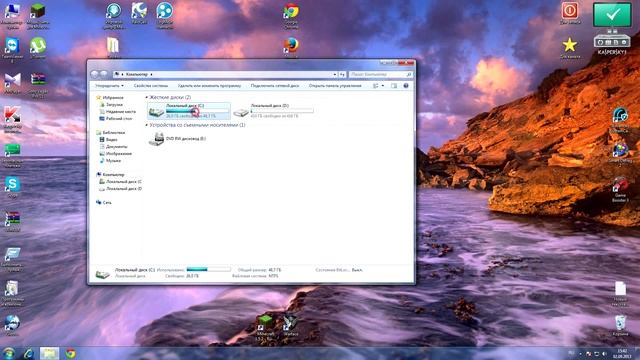The height and width of the screenshot is (360, 640).
Task: Click System properties in the Explorer toolbar
Action: coord(151,86)
